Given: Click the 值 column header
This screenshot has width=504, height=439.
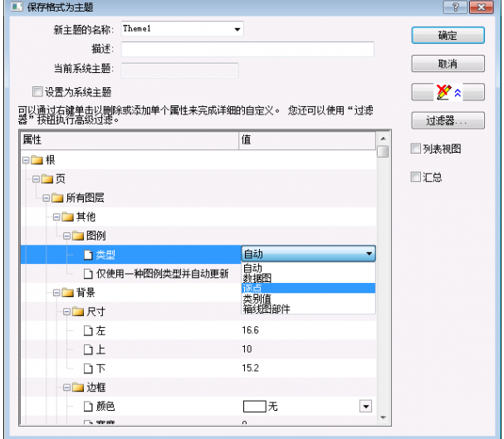Looking at the screenshot, I should point(307,140).
